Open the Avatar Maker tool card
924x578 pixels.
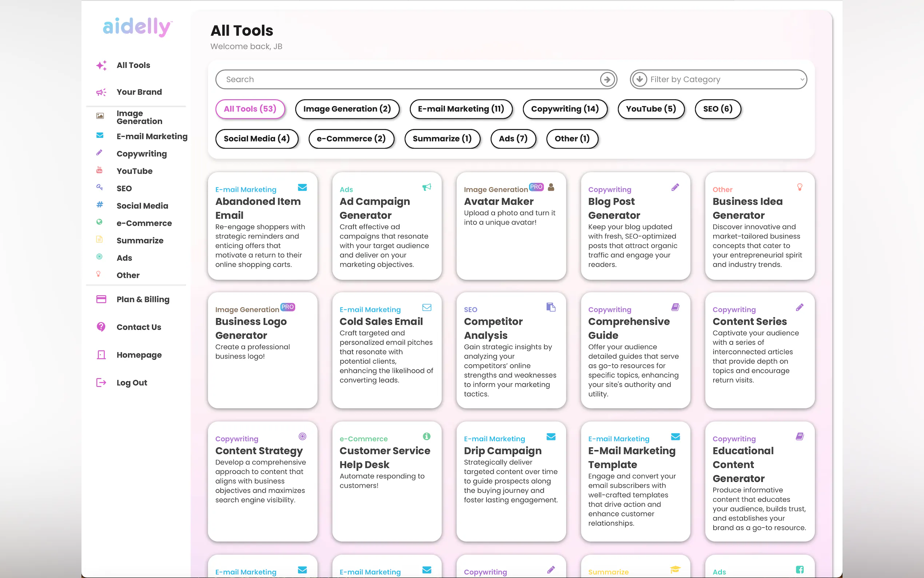pyautogui.click(x=511, y=226)
